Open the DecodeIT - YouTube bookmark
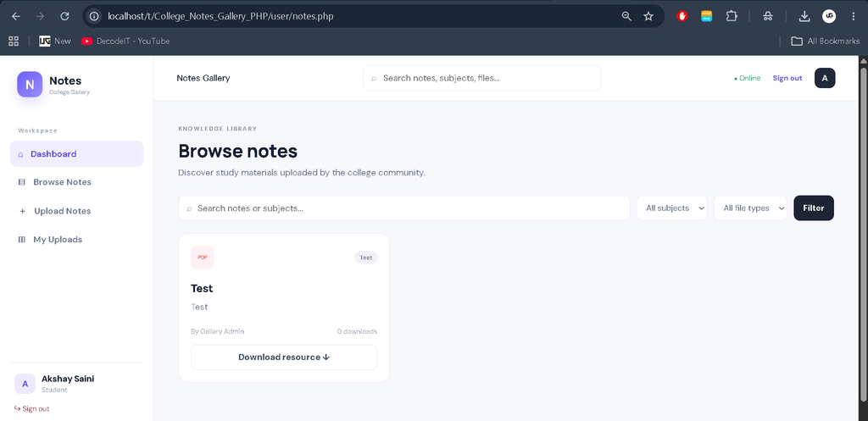Image resolution: width=868 pixels, height=421 pixels. (125, 41)
